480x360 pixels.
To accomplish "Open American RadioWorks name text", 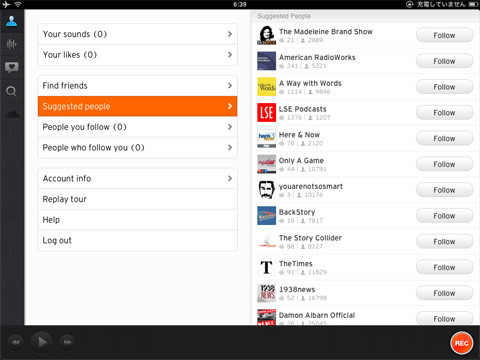I will click(x=317, y=57).
